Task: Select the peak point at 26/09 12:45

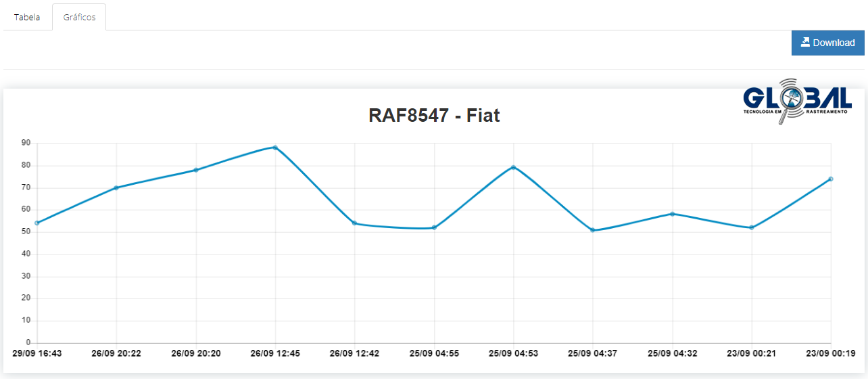Action: click(x=275, y=148)
